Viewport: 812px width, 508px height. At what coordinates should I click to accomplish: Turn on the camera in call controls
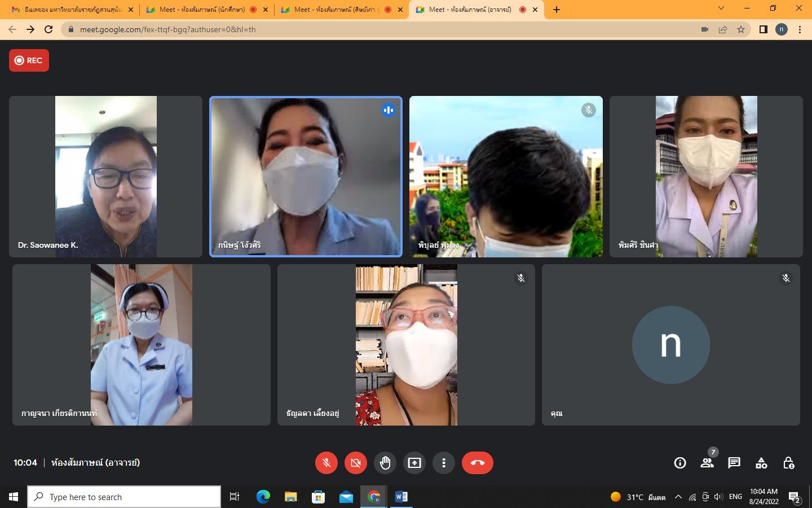tap(355, 463)
